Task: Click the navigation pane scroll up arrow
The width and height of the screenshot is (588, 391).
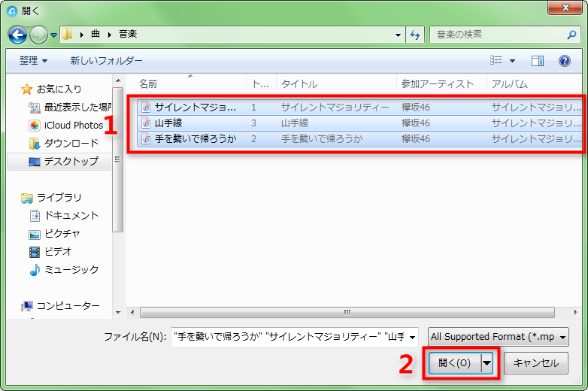Action: point(118,80)
